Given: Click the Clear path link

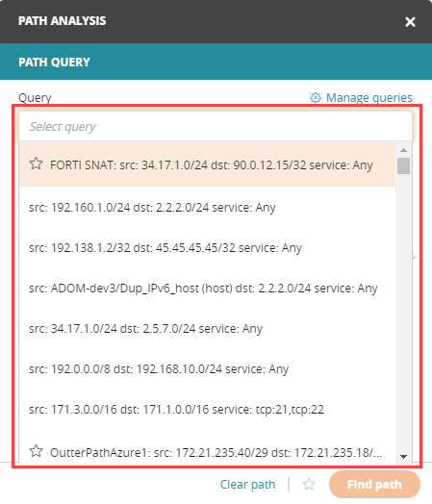Looking at the screenshot, I should click(x=247, y=485).
